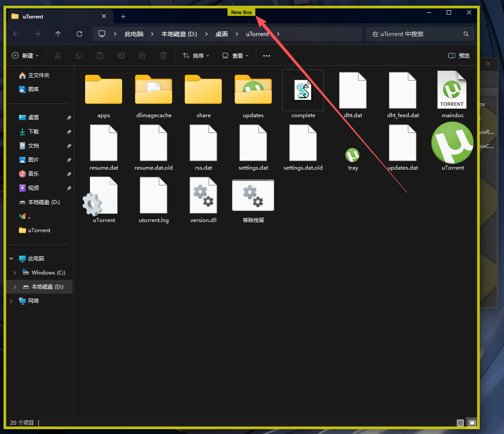Viewport: 504px width, 434px height.
Task: Click 桌面 in the breadcrumb
Action: 221,34
